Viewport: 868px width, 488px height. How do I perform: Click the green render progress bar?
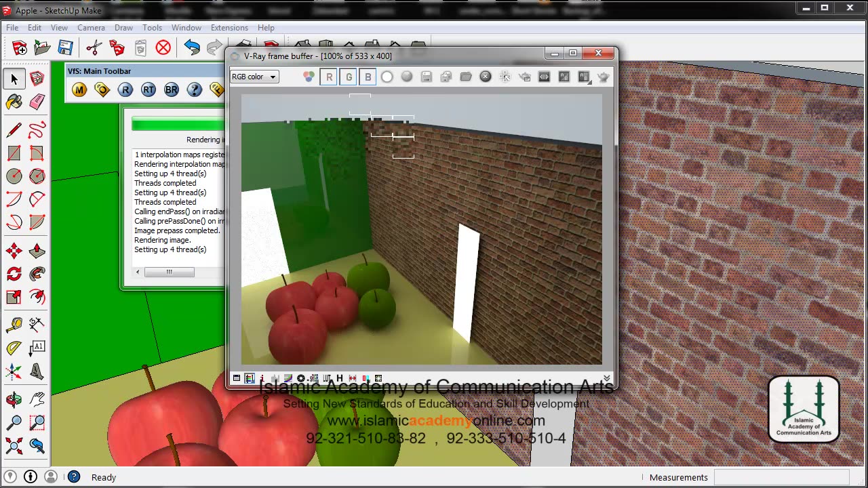178,124
